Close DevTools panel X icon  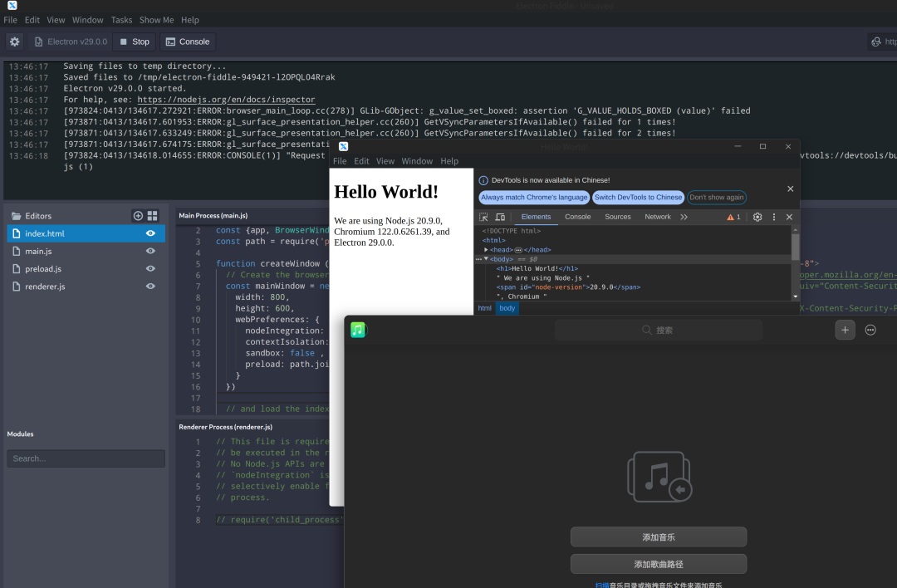790,218
